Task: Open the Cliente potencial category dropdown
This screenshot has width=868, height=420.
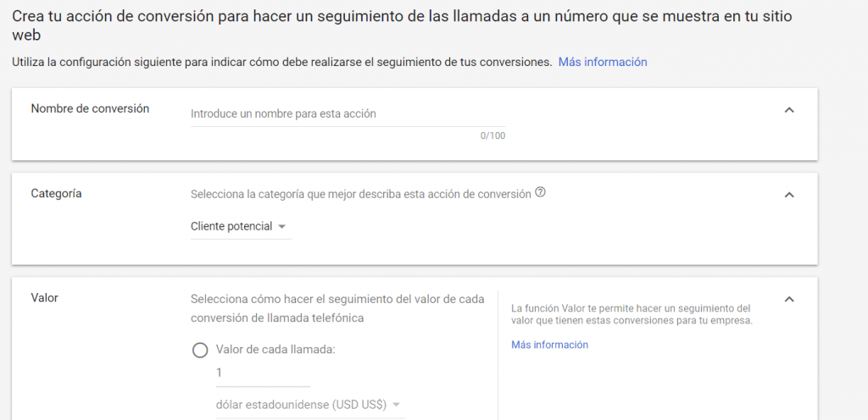Action: point(241,227)
